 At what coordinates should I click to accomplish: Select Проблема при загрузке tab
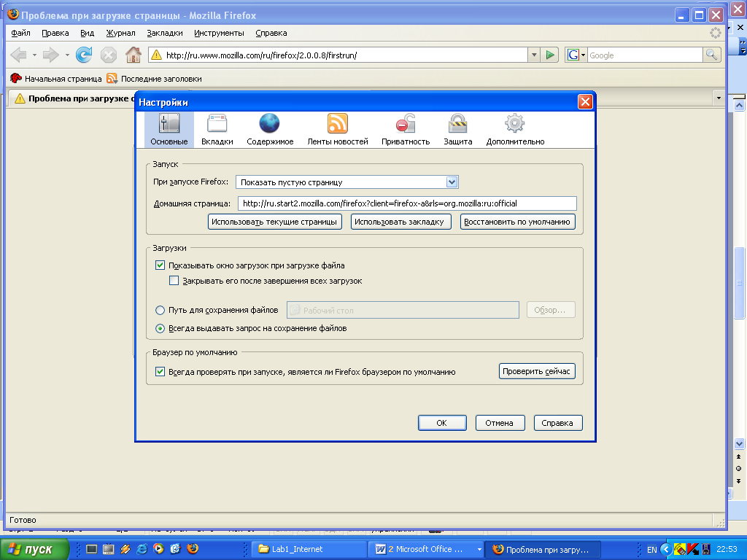74,98
